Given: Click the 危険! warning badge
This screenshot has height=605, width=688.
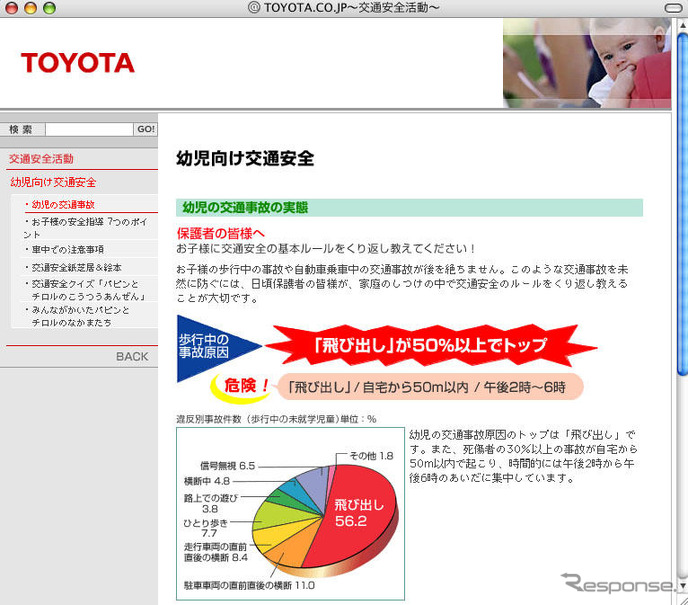Looking at the screenshot, I should 242,387.
